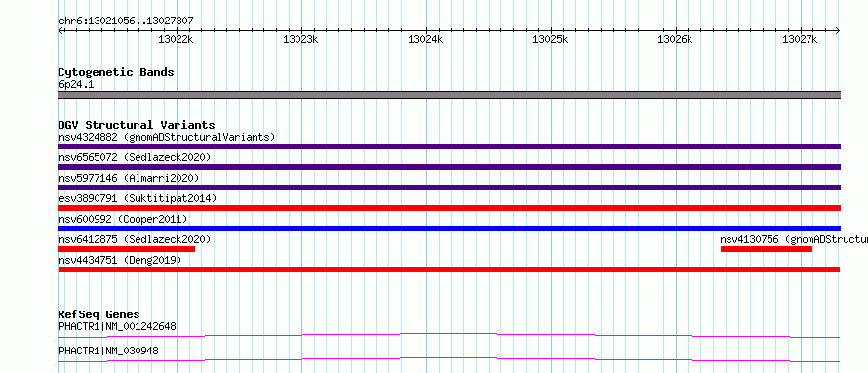Select the short red nsv4130756 variant bar
This screenshot has width=868, height=373.
tap(767, 249)
